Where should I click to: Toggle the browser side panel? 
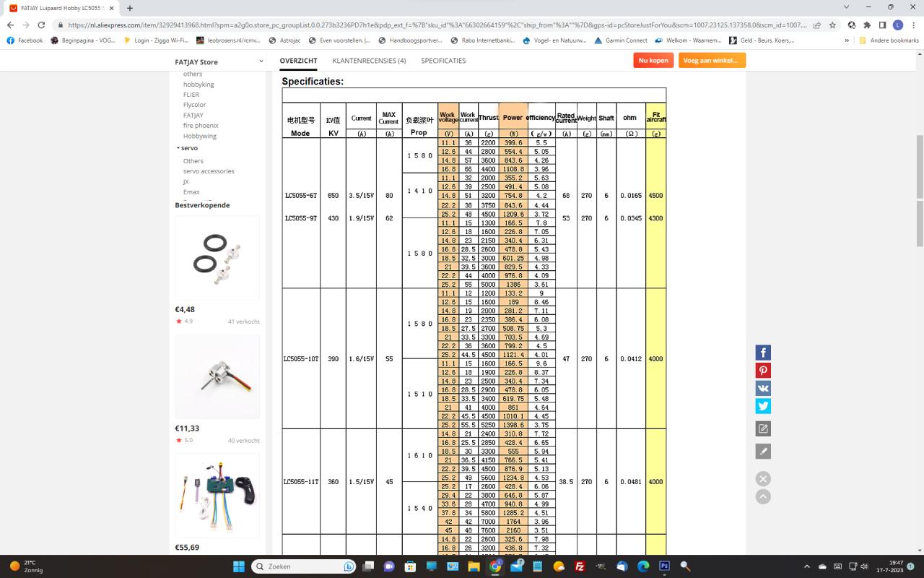click(882, 25)
